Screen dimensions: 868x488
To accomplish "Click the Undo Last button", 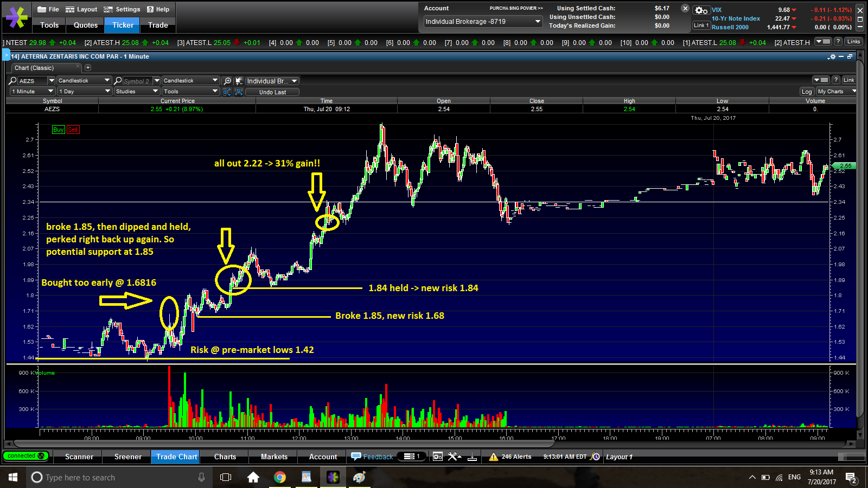I will click(x=272, y=92).
